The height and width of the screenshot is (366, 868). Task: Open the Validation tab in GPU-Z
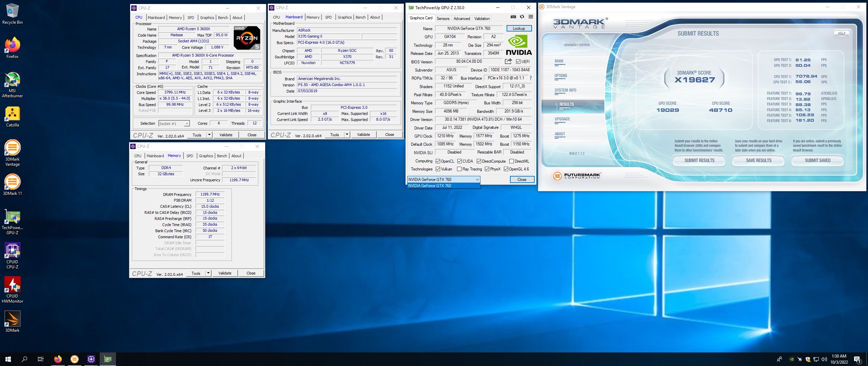pyautogui.click(x=482, y=19)
